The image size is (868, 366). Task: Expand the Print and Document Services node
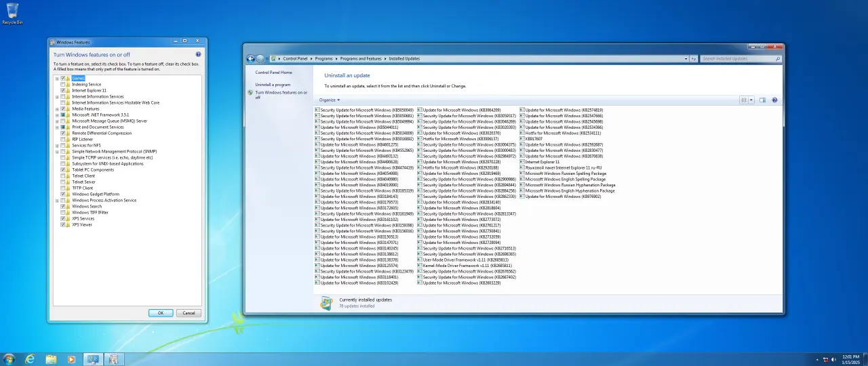(58, 127)
